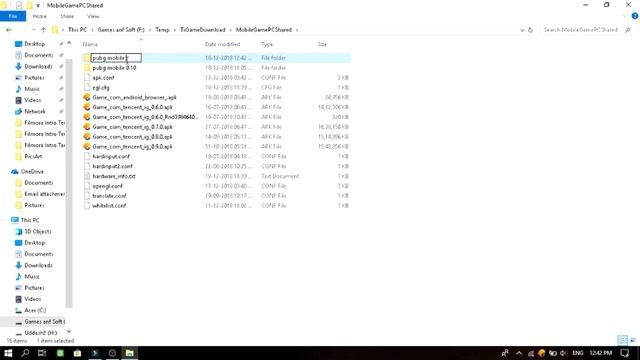Click 'This PC' in the address breadcrumb
Image resolution: width=640 pixels, height=360 pixels.
point(77,30)
